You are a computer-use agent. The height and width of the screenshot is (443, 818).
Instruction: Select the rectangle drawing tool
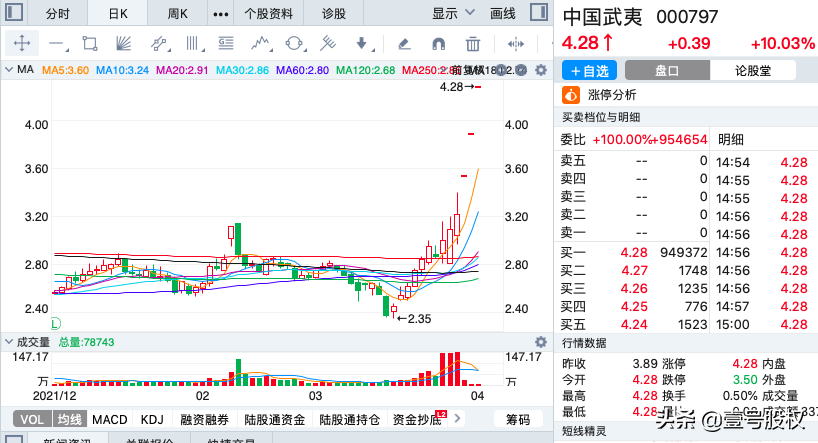click(x=90, y=44)
